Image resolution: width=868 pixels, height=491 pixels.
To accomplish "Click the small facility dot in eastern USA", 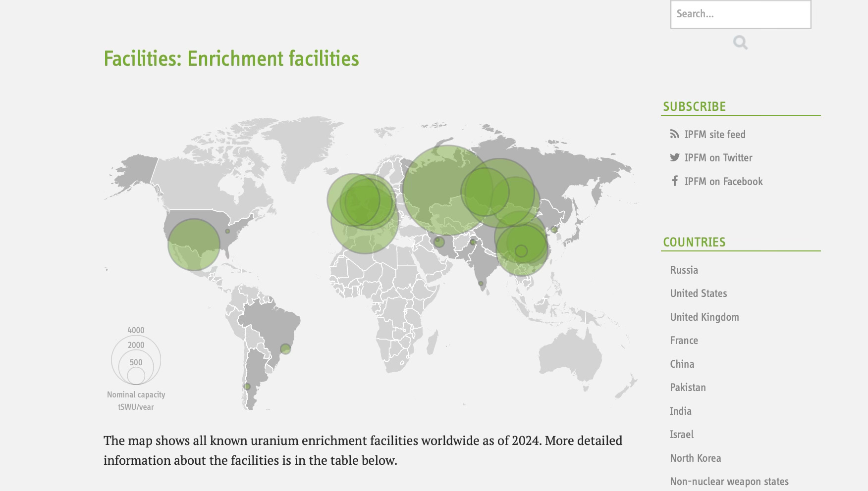I will 227,231.
